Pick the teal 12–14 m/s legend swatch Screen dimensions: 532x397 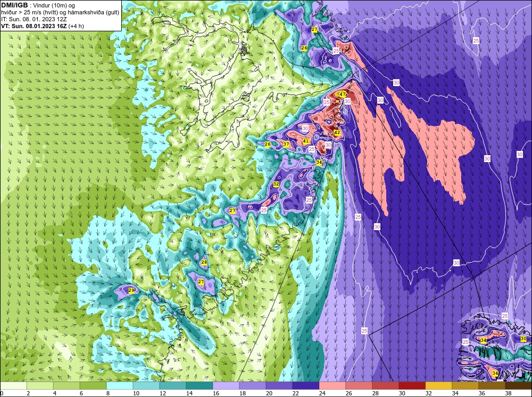[173, 386]
